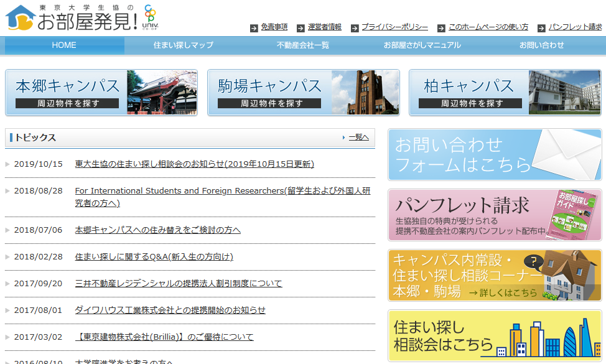Open お問い合わせ in the navigation bar
This screenshot has height=364, width=606.
541,45
